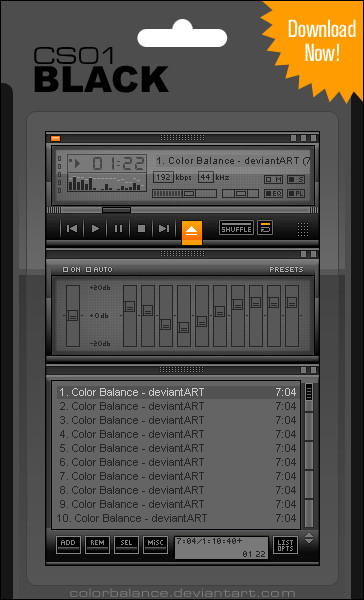Click the balance slider next to volume
Screen dimensions: 364x600
click(240, 194)
